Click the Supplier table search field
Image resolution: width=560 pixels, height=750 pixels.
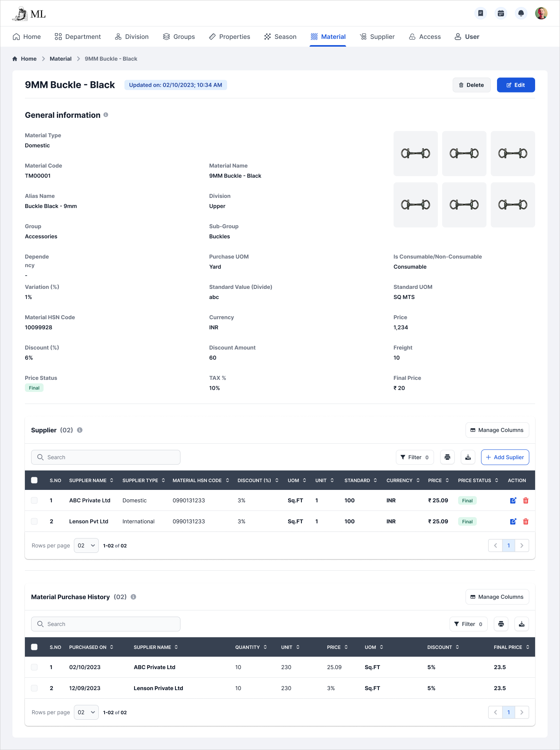click(106, 457)
